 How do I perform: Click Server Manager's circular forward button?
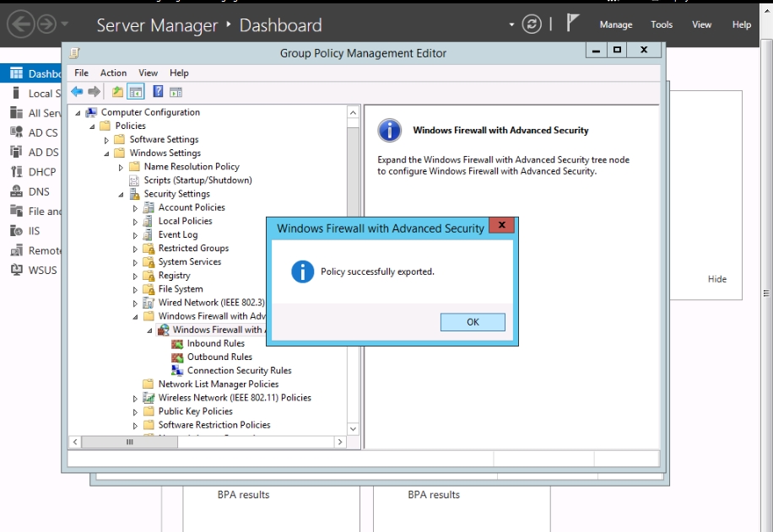[46, 24]
